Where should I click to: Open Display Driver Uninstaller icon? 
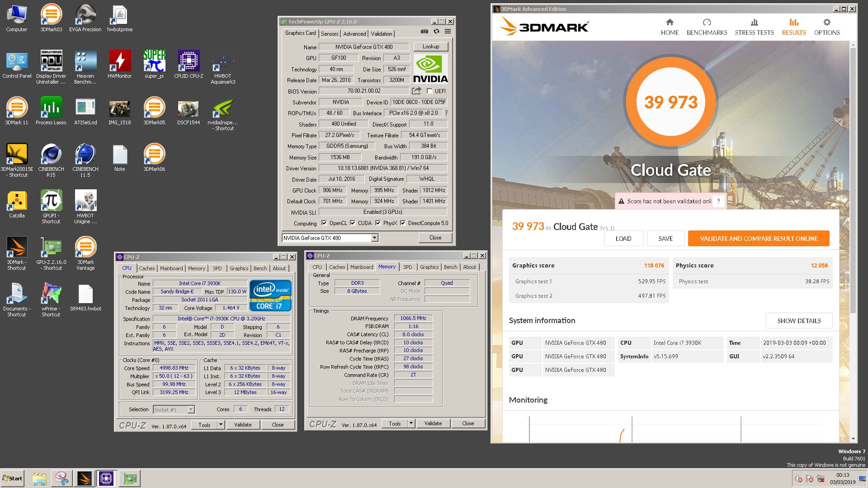[x=51, y=66]
